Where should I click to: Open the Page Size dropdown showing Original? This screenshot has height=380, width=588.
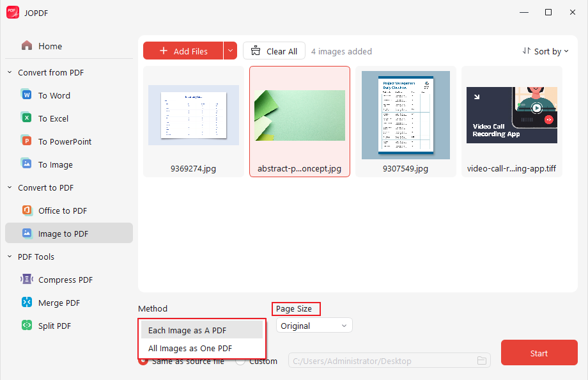click(x=314, y=325)
